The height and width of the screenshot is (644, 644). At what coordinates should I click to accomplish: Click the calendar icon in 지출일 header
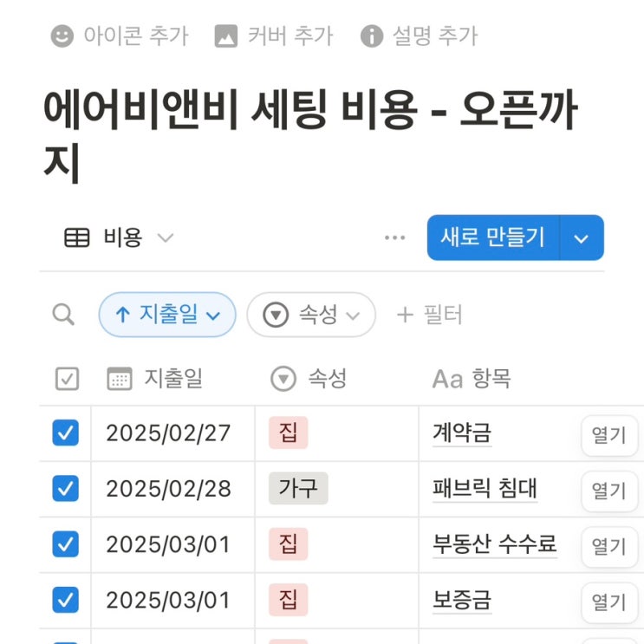[120, 379]
